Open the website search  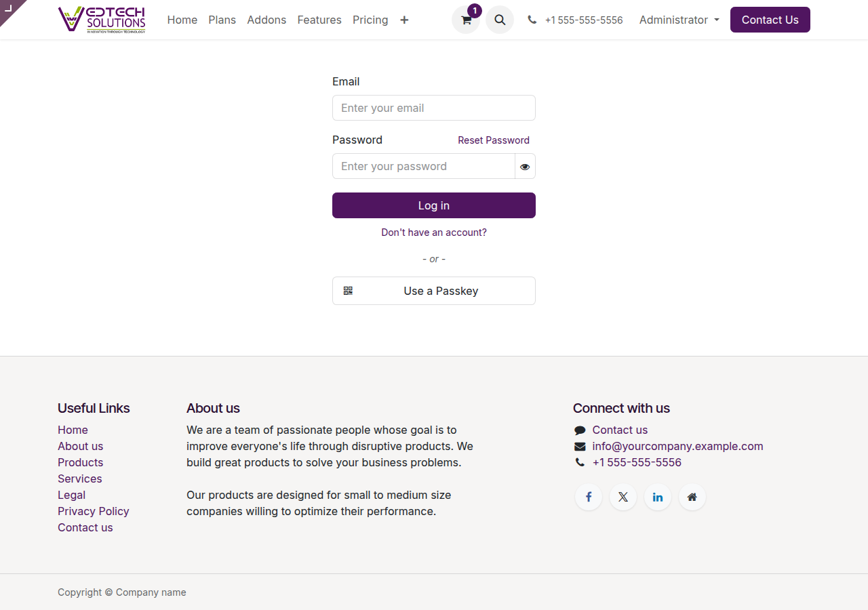click(x=500, y=20)
